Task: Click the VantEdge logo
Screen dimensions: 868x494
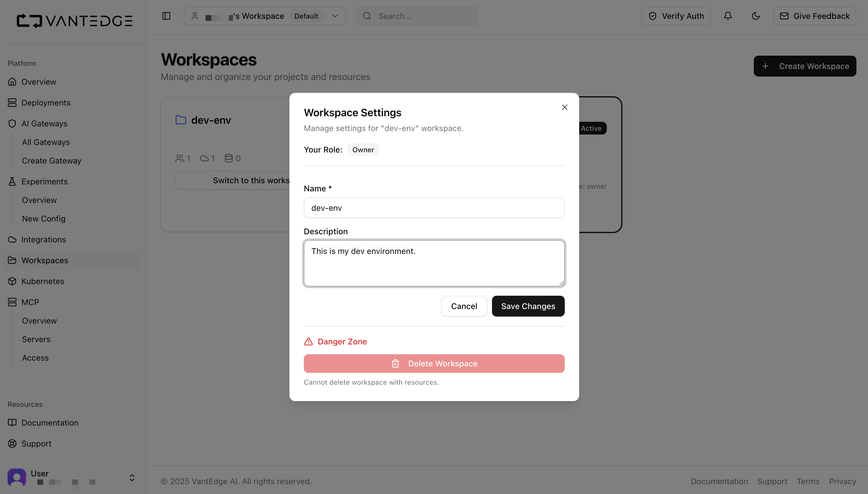Action: click(74, 21)
